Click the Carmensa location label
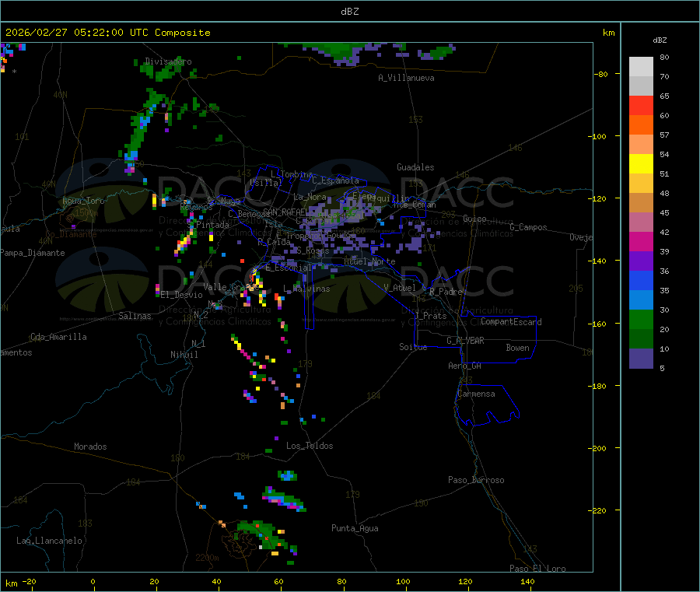700x592 pixels. (x=476, y=394)
